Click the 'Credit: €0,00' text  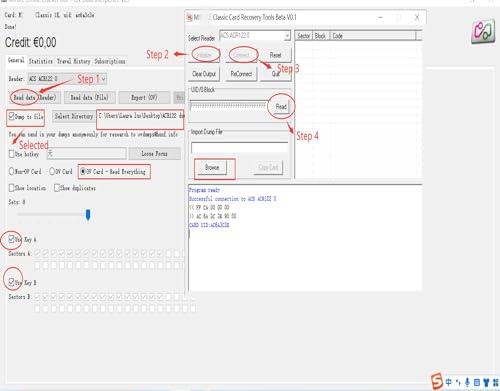coord(30,42)
